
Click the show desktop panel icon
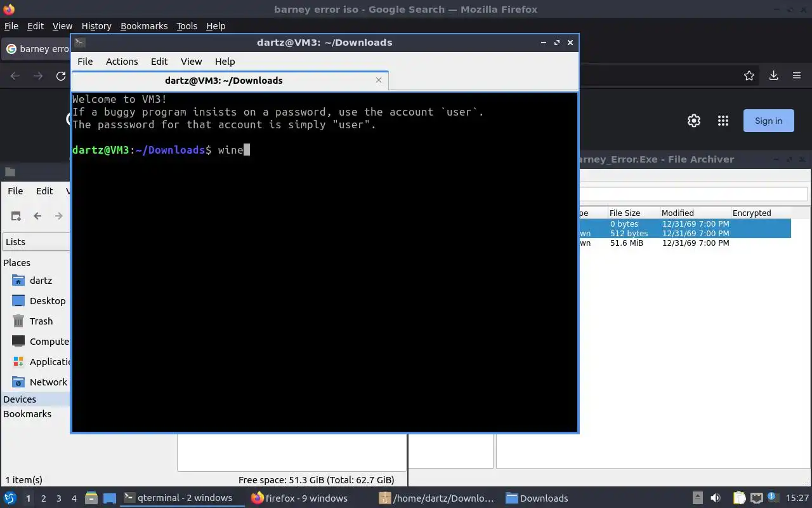click(x=110, y=498)
